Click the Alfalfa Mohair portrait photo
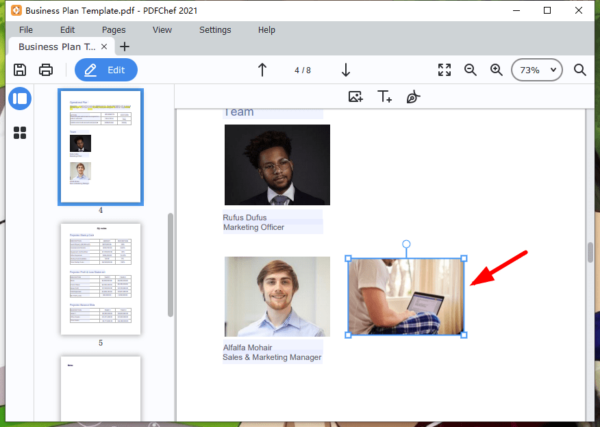Screen dimensions: 600x427 coord(277,297)
